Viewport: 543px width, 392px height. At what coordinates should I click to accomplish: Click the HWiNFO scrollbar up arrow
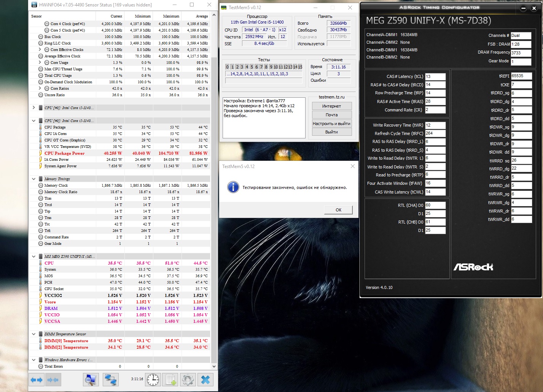click(x=214, y=15)
